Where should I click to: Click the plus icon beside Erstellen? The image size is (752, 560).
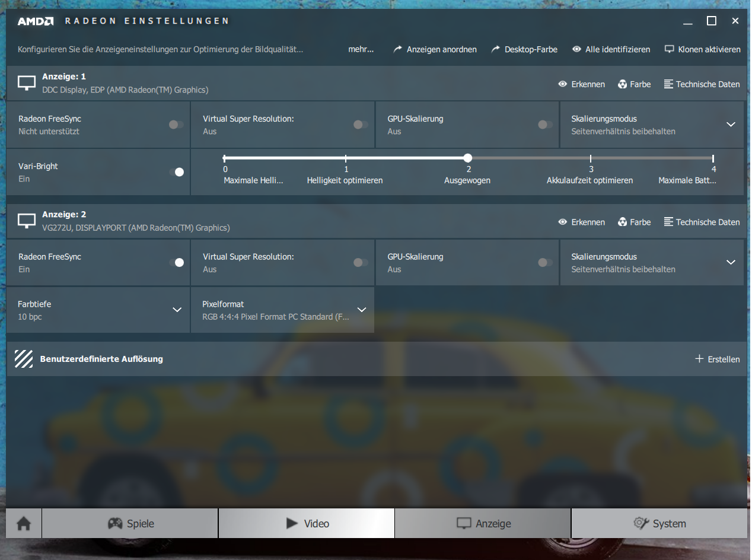click(x=699, y=359)
